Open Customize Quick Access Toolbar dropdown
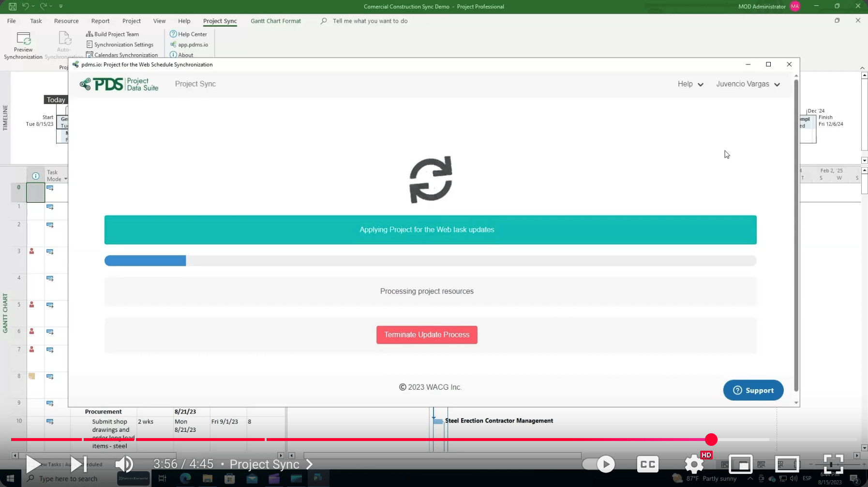The height and width of the screenshot is (487, 868). tap(60, 6)
